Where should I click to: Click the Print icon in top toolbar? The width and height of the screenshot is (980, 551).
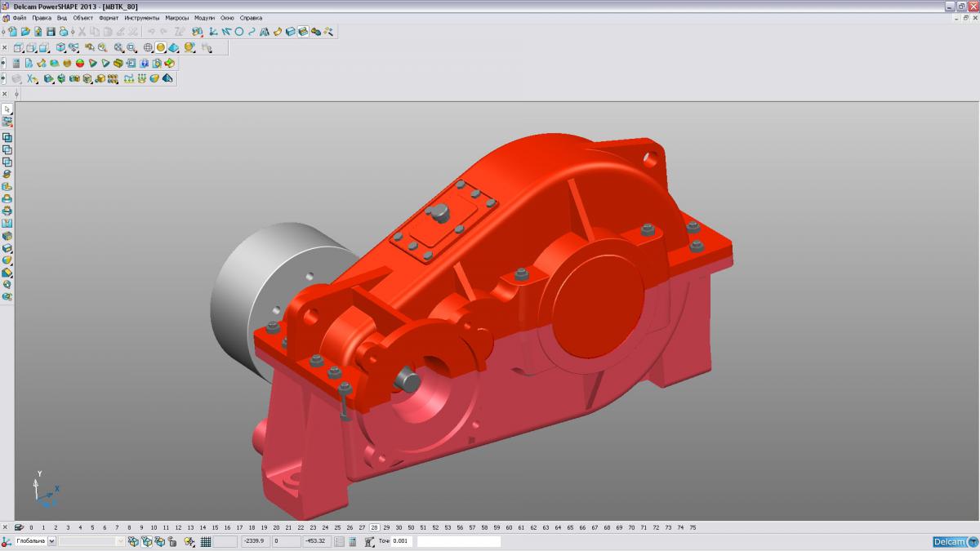[x=64, y=32]
